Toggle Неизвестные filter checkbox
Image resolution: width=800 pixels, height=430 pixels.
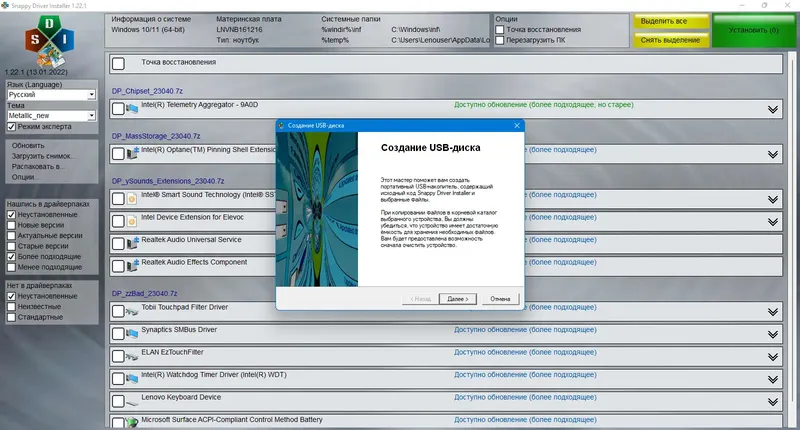click(x=11, y=307)
